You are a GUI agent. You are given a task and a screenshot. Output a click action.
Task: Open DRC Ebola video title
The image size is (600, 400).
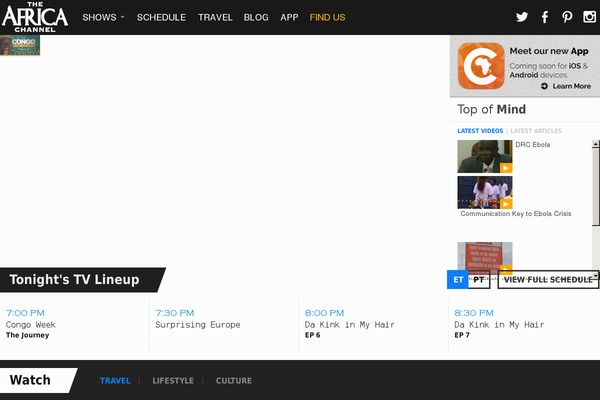[533, 144]
